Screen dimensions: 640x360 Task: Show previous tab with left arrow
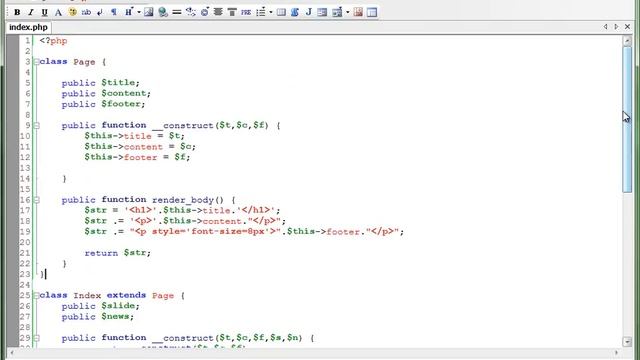click(x=605, y=27)
